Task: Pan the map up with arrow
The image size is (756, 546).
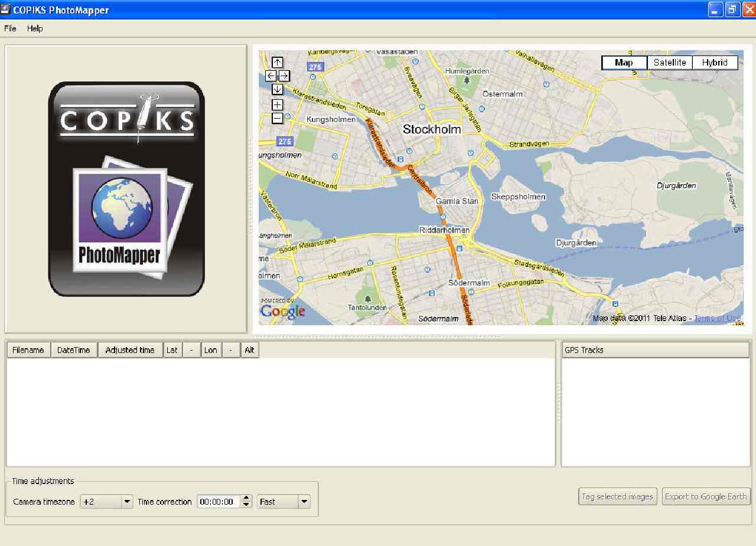Action: coord(278,62)
